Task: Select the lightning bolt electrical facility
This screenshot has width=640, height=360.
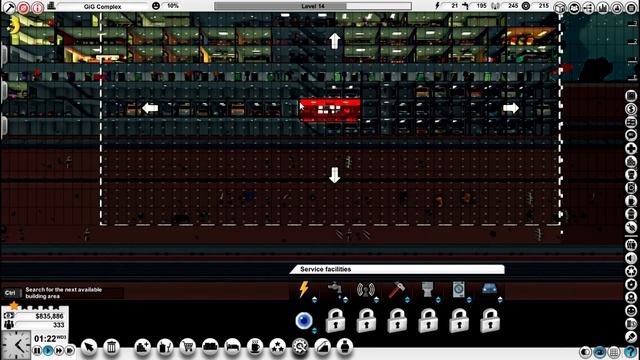Action: click(x=304, y=289)
